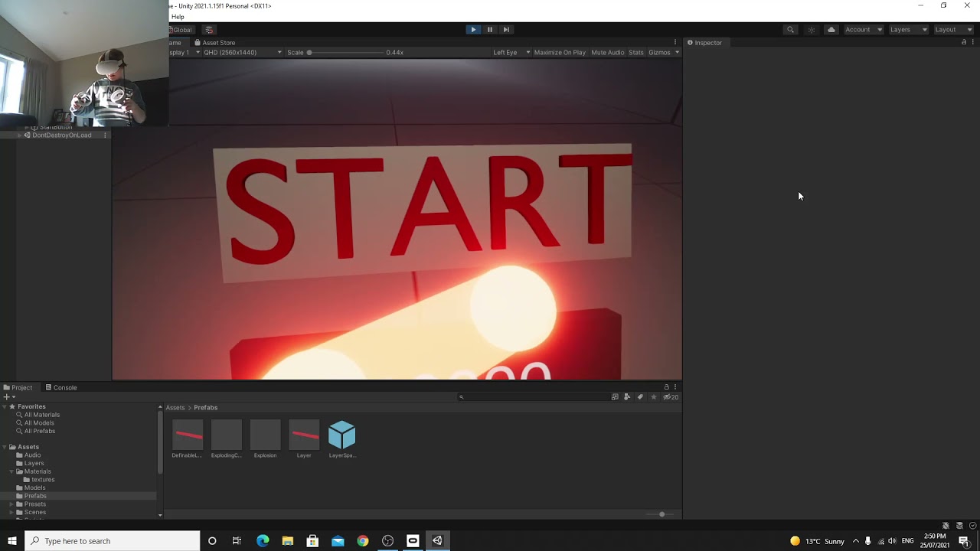Image resolution: width=980 pixels, height=551 pixels.
Task: Select the Layers folder in Assets
Action: [x=34, y=464]
